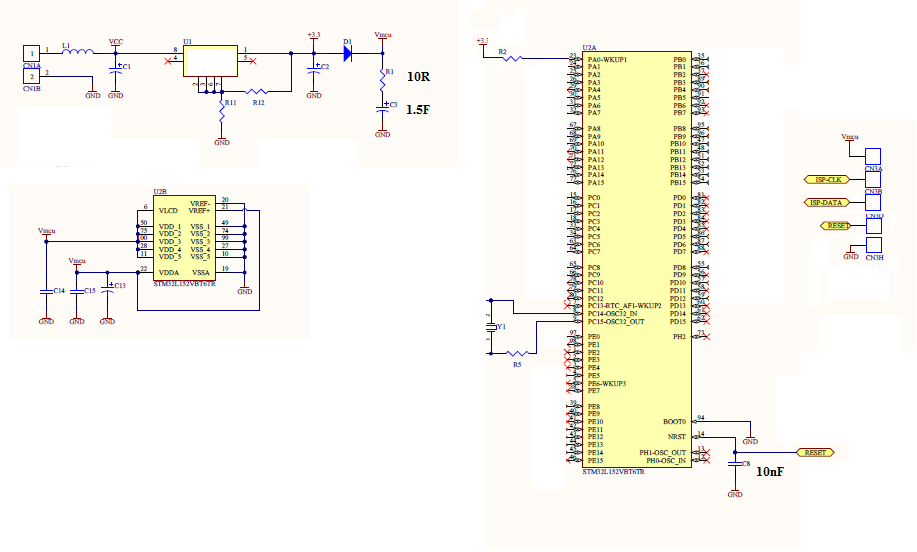Select resistor R1 under Vmcu

[x=382, y=80]
